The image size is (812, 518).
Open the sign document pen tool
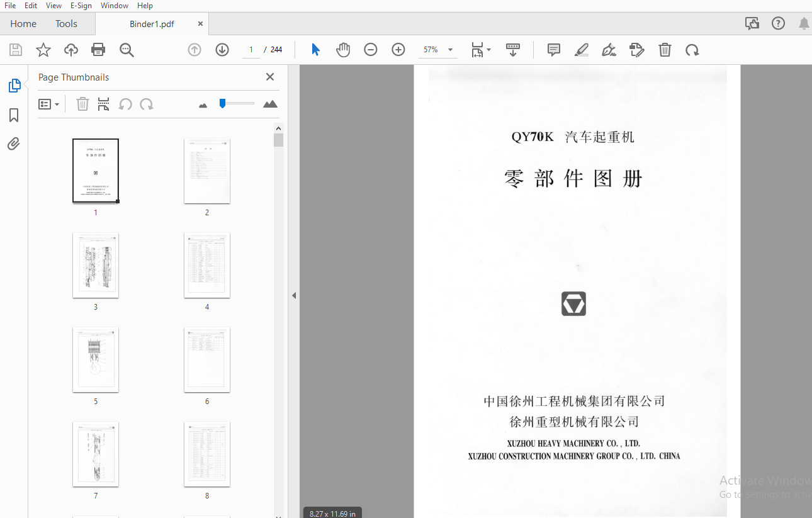[609, 50]
